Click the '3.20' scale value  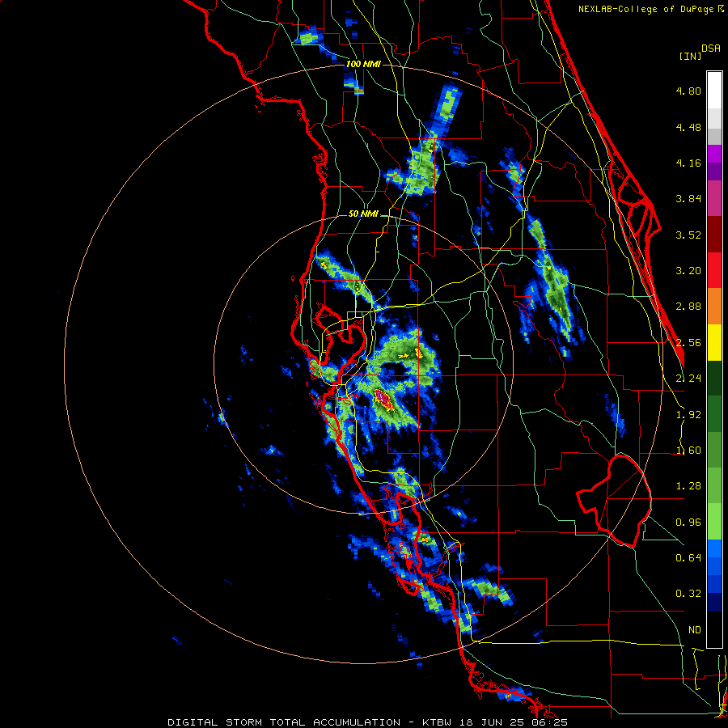[688, 271]
